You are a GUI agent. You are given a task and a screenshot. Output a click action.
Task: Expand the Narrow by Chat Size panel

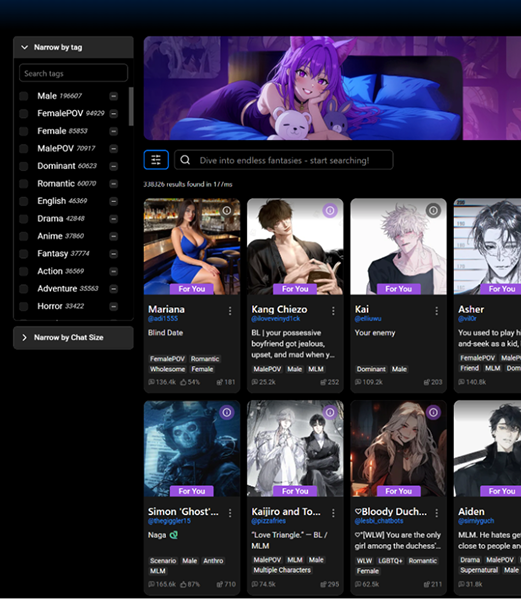pyautogui.click(x=73, y=337)
